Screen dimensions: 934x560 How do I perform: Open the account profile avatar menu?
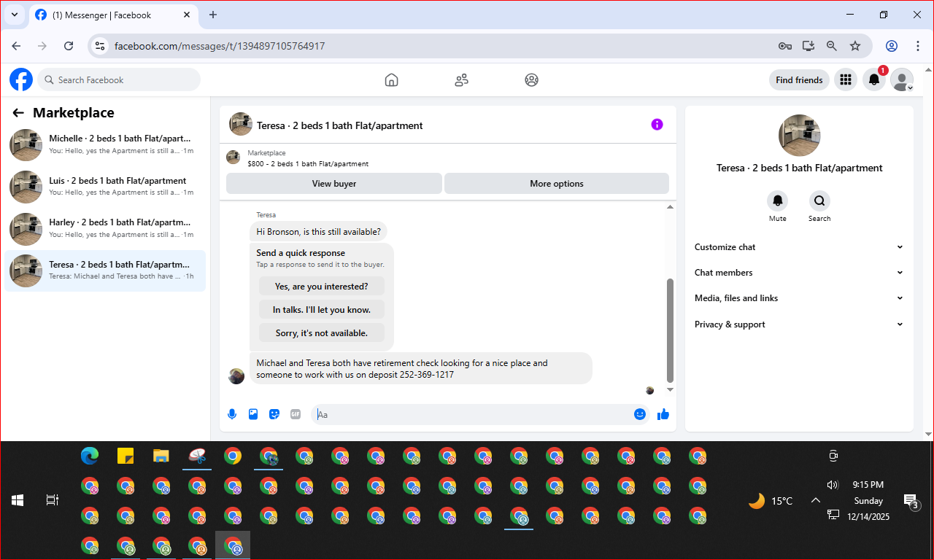click(902, 80)
